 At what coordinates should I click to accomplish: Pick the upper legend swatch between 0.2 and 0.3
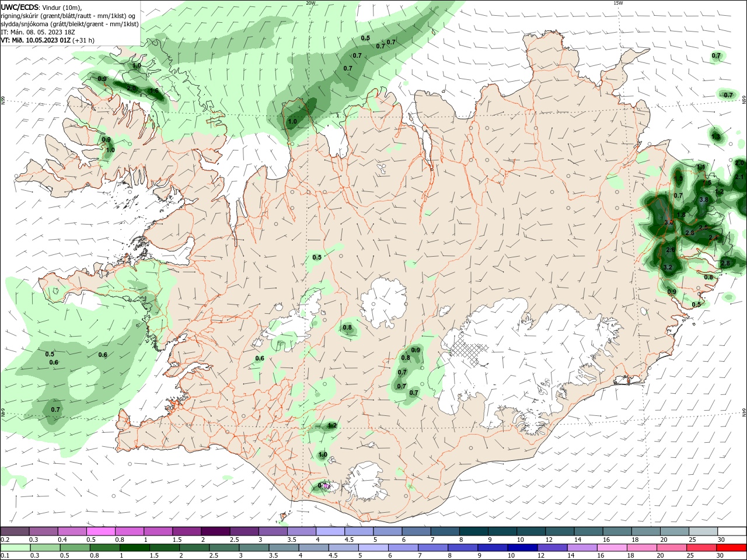click(15, 531)
